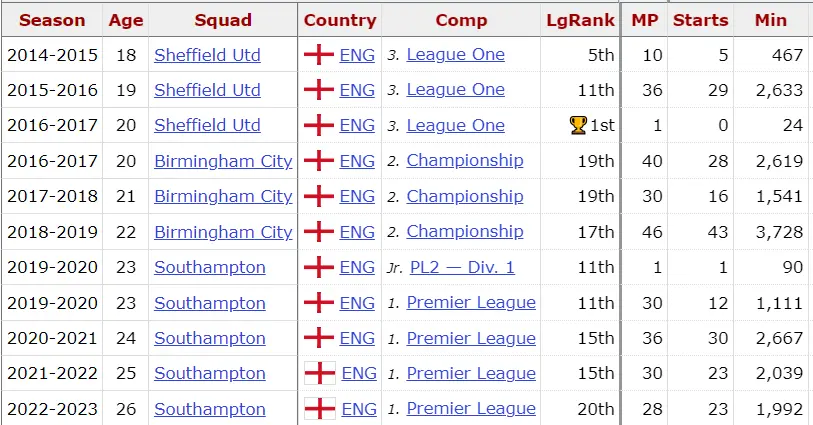Image resolution: width=813 pixels, height=425 pixels.
Task: Open the ENG country link for 2020-2021
Action: pos(357,338)
